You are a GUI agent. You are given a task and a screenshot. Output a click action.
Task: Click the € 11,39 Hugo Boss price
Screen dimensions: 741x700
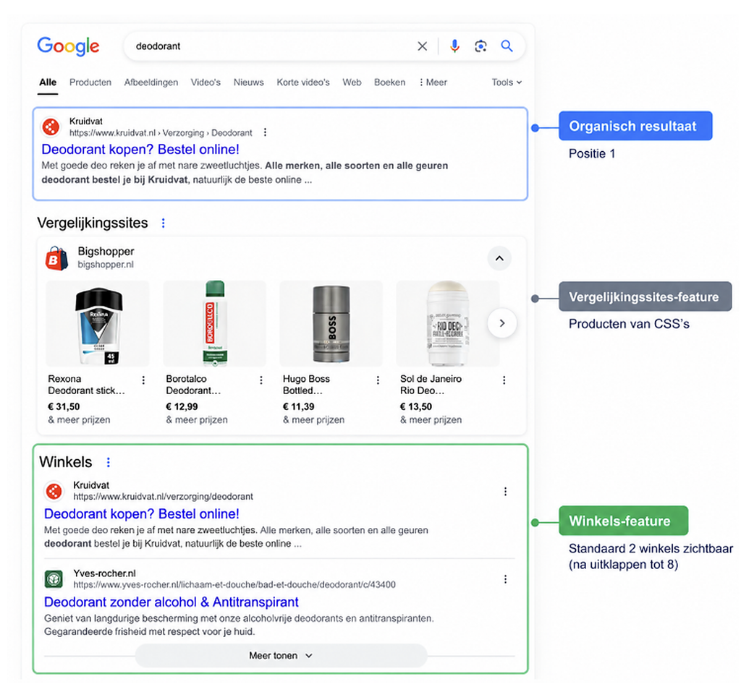click(x=299, y=406)
